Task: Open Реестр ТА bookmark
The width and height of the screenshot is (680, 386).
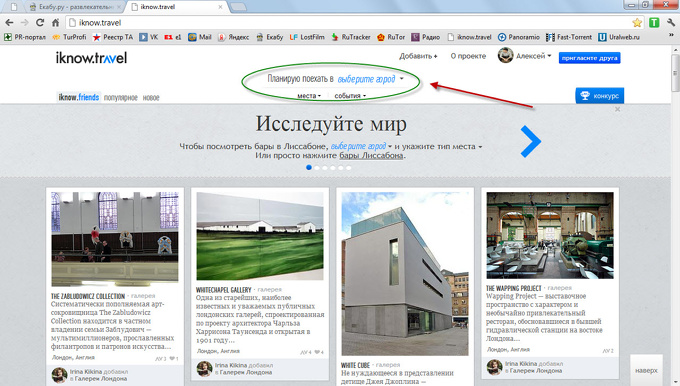Action: coord(113,37)
